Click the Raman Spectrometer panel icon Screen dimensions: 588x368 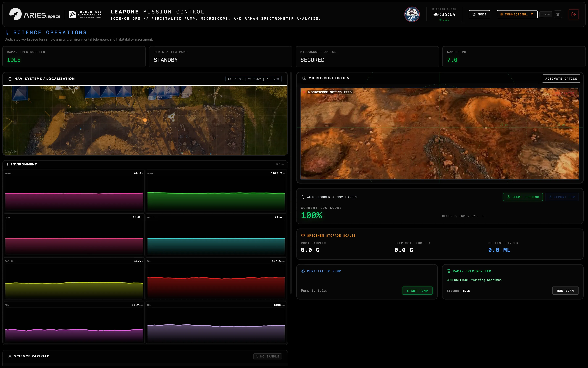point(449,271)
